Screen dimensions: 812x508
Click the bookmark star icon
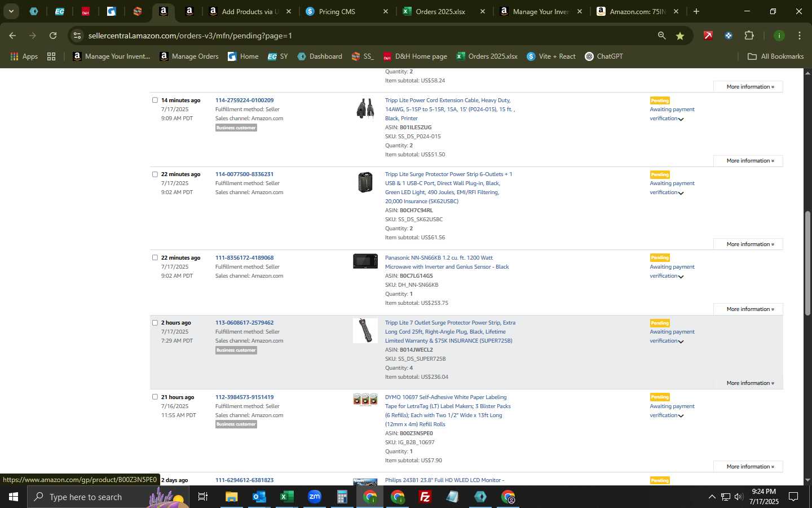pos(680,36)
